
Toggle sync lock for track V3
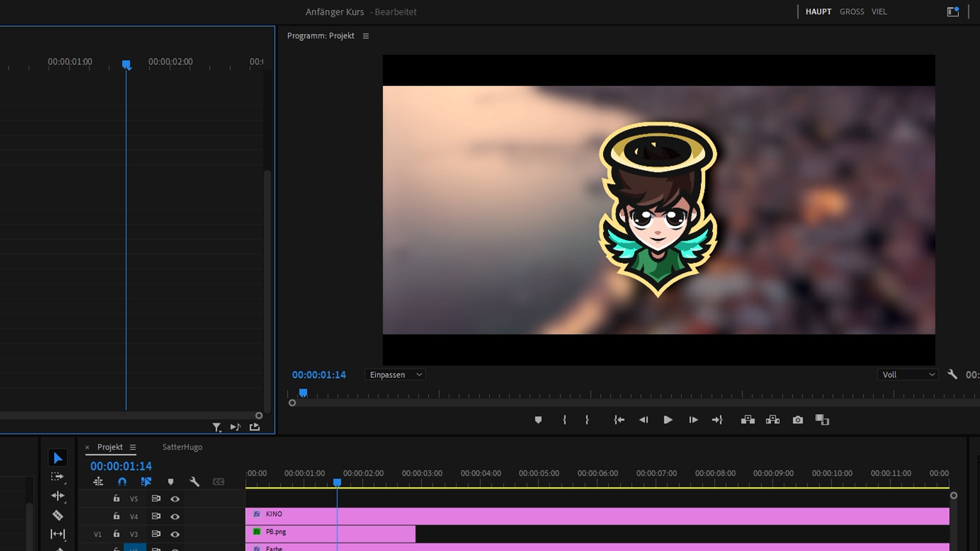tap(156, 534)
